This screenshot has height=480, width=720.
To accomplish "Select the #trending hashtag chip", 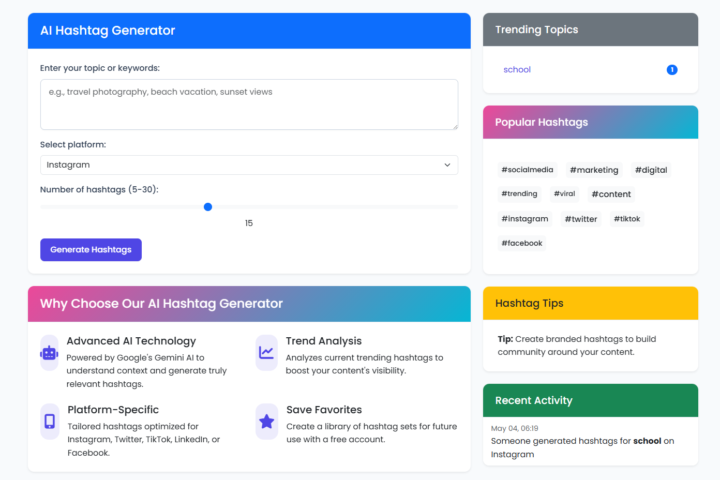I will 519,194.
